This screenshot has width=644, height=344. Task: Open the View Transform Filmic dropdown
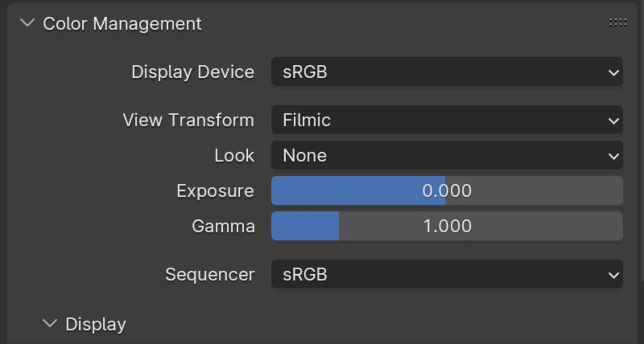coord(447,120)
